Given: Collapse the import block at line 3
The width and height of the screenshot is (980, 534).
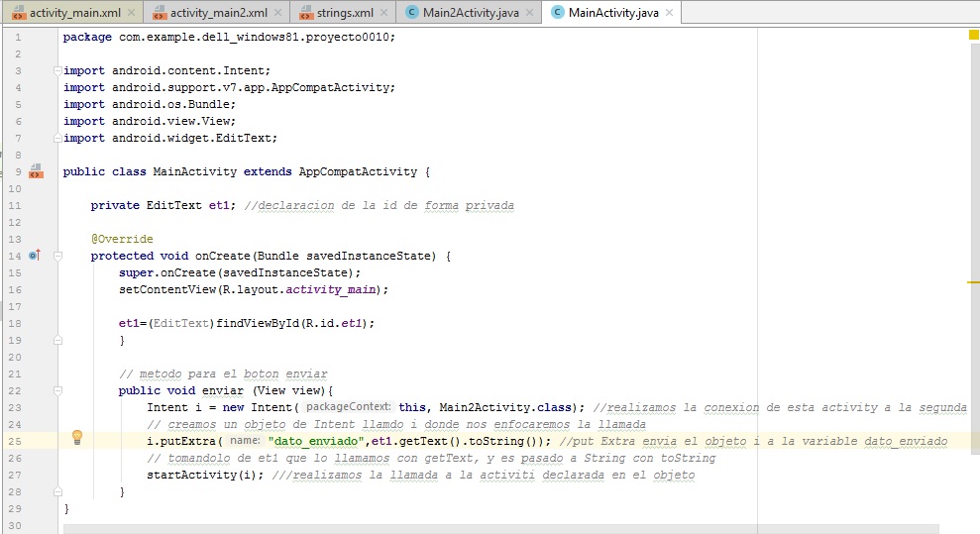Looking at the screenshot, I should click(x=56, y=71).
